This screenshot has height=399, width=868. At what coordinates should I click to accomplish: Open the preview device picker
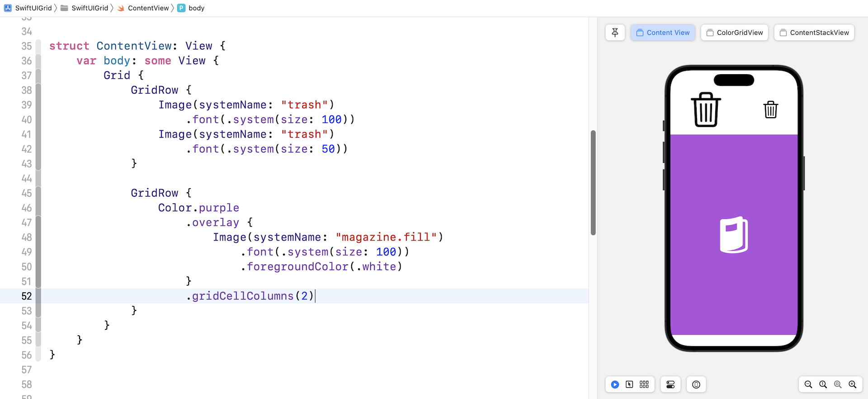pos(696,385)
